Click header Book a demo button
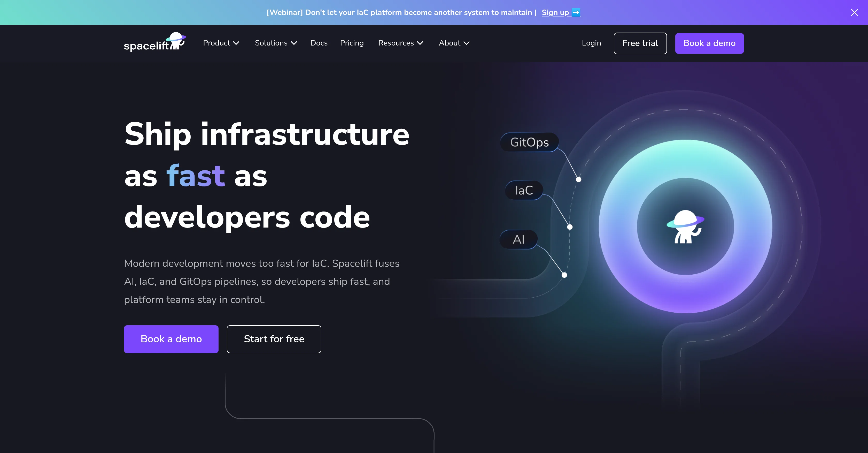Screen dimensions: 868x453 point(709,43)
